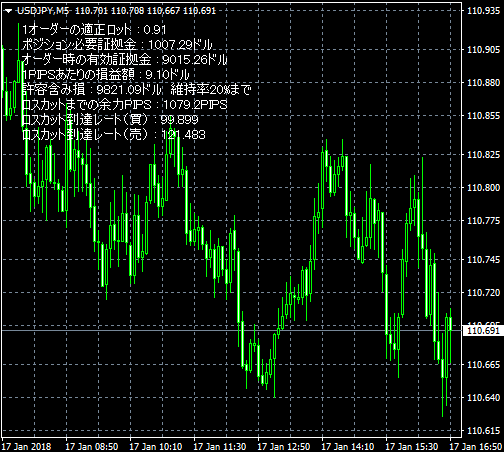Click the 1PIPSあたりの損益額 text line
Viewport: 504px width, 452px height.
[x=106, y=75]
